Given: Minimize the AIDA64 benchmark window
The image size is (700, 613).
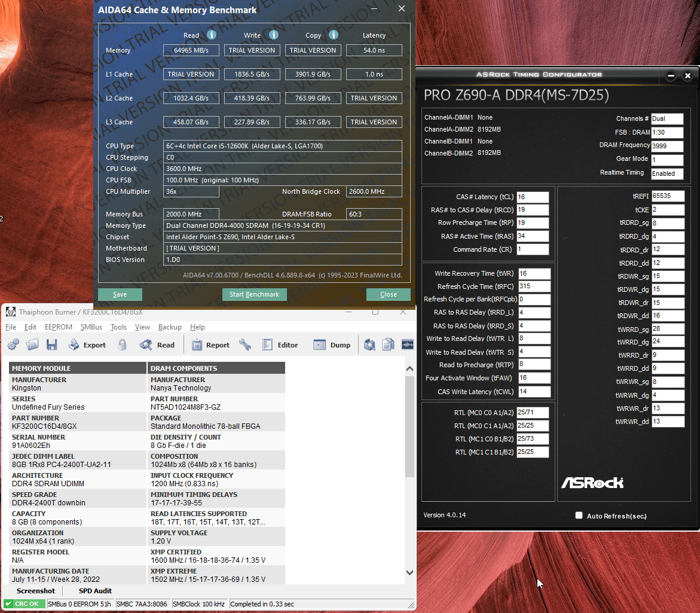Looking at the screenshot, I should tap(375, 8).
